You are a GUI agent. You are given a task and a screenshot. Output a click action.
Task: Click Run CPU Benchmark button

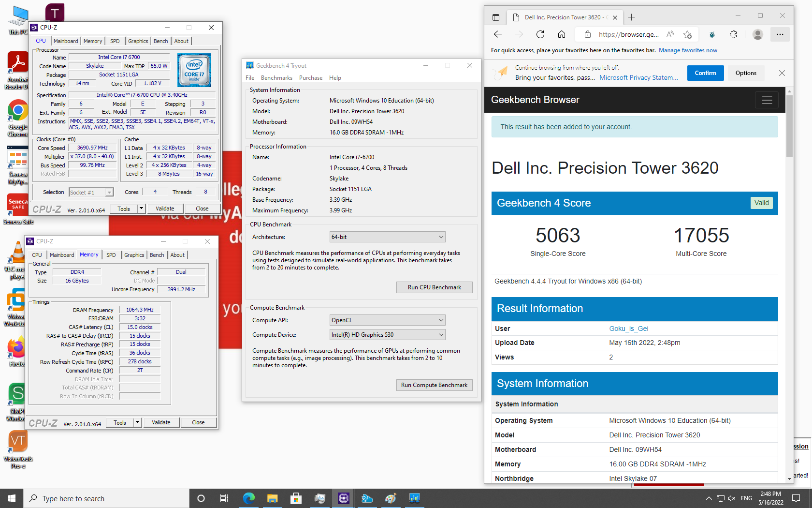(x=435, y=287)
